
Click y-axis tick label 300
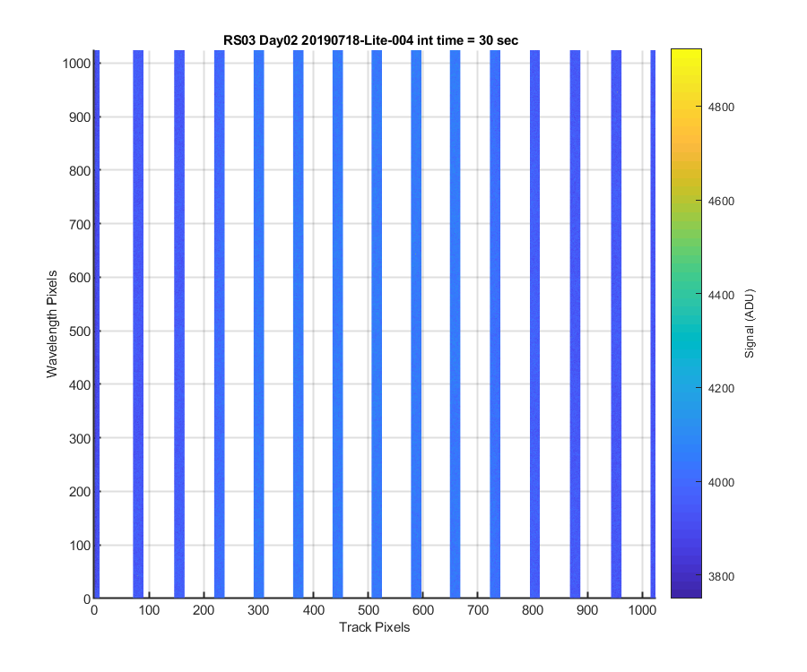tap(80, 438)
